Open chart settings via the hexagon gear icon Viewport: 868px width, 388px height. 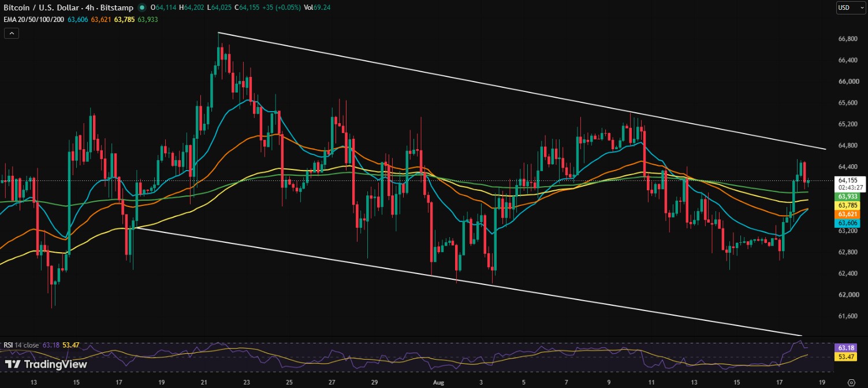coord(850,382)
